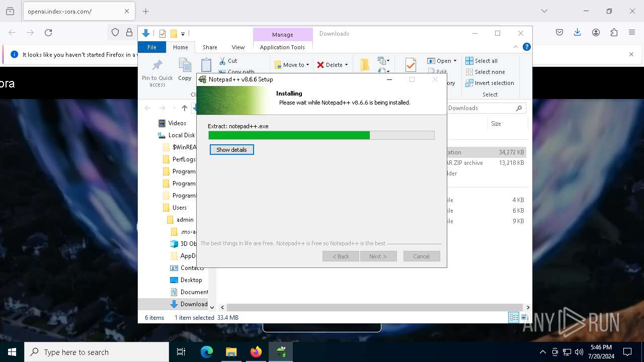644x362 pixels.
Task: Select the PerfLogs folder in tree
Action: [x=179, y=159]
